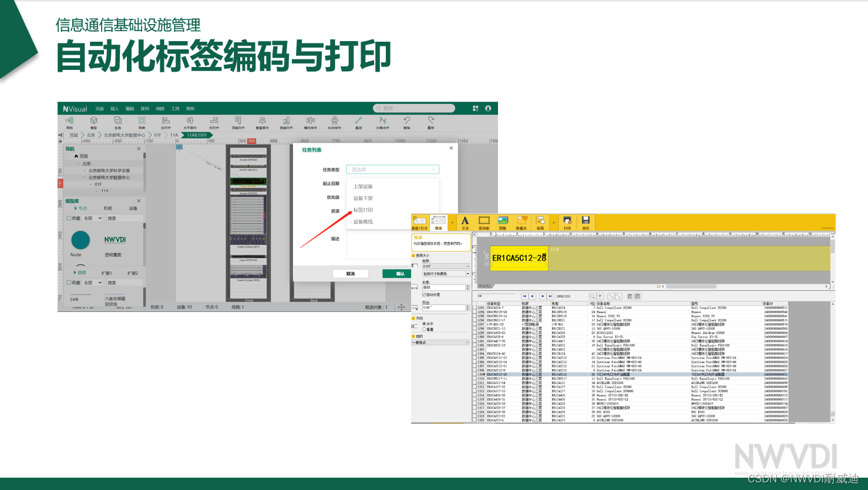The width and height of the screenshot is (868, 490).
Task: Open the 插入 menu in NVisual
Action: 115,109
